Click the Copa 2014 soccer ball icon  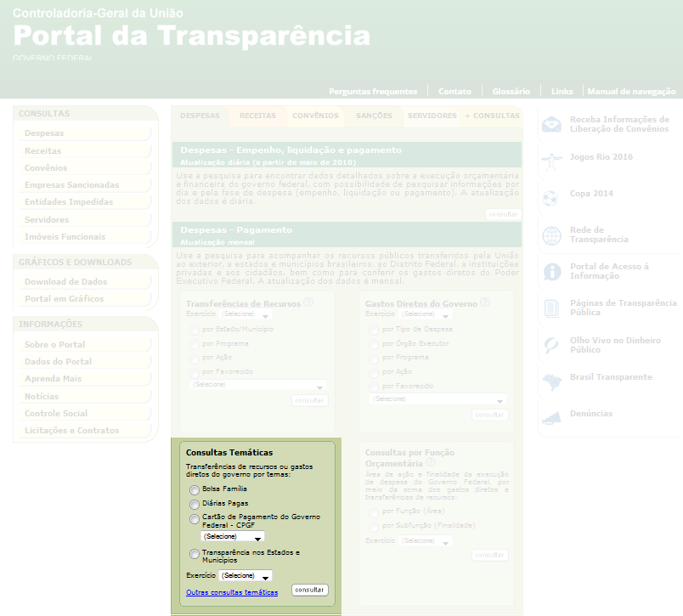(x=550, y=197)
